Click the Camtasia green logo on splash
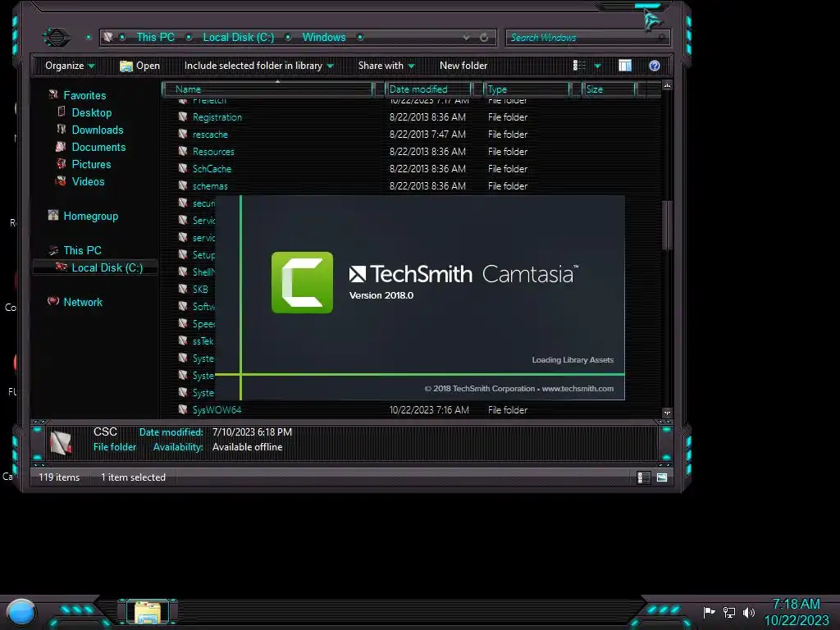This screenshot has height=630, width=840. pyautogui.click(x=302, y=282)
